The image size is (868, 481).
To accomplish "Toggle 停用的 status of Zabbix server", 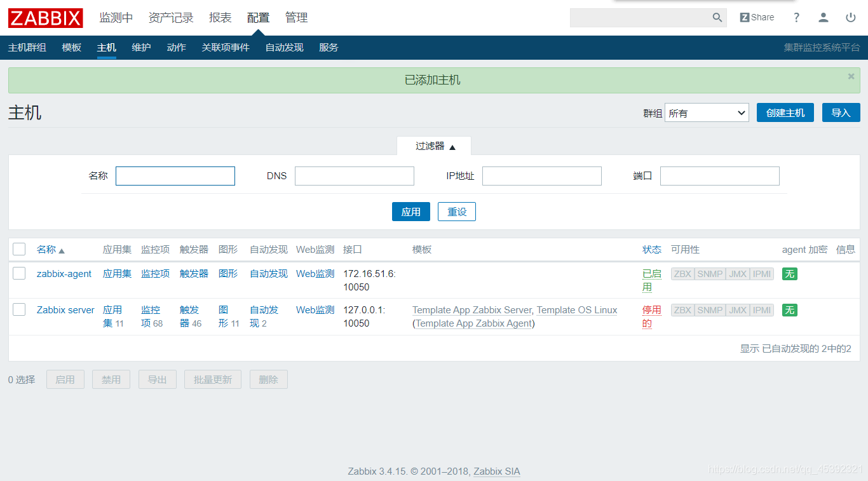I will tap(652, 316).
